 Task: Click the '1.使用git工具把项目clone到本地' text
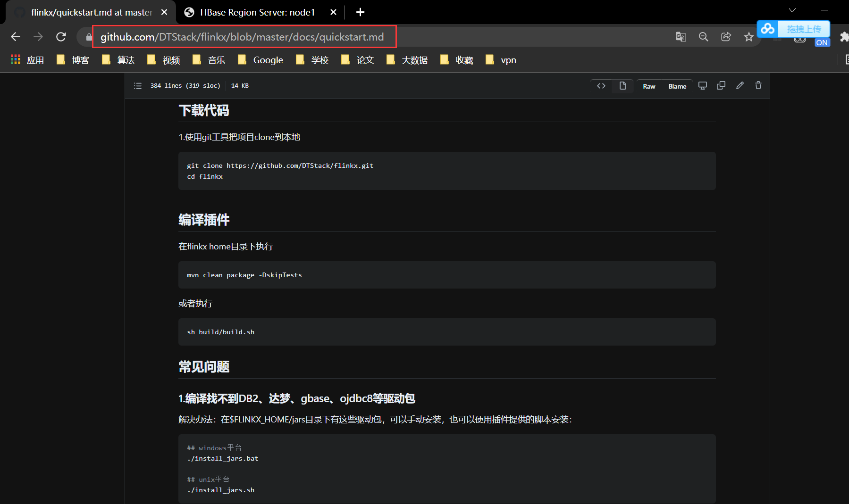(239, 137)
